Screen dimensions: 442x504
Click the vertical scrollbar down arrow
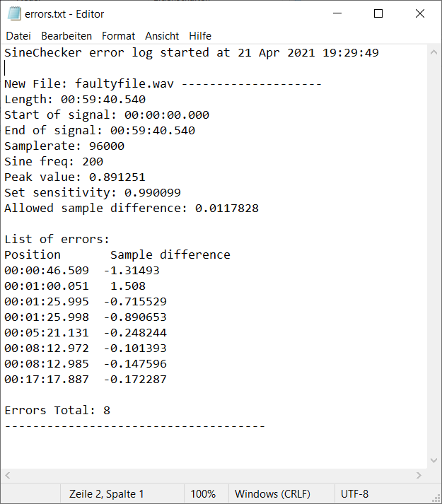(x=434, y=460)
